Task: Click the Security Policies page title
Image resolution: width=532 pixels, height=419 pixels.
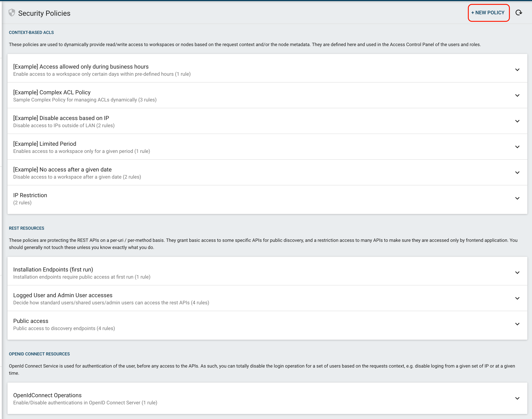Action: click(x=44, y=13)
